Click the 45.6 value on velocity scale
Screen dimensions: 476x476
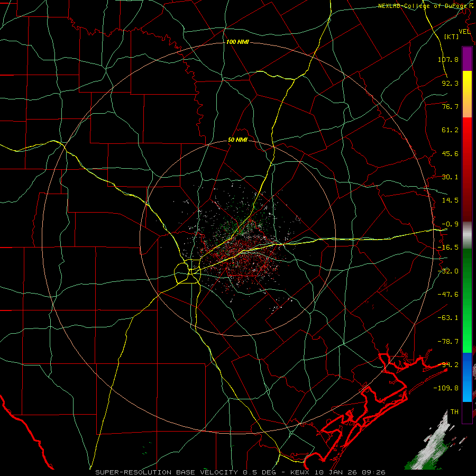coord(450,153)
